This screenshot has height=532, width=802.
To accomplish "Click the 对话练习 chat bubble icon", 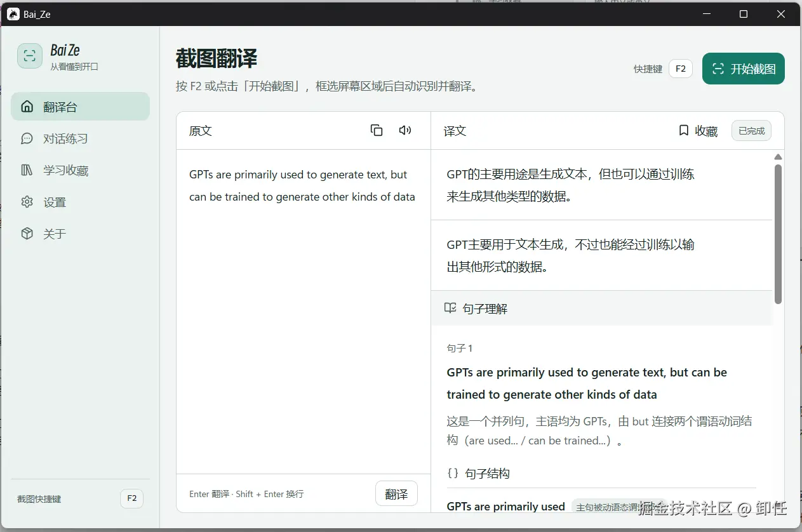I will 27,138.
